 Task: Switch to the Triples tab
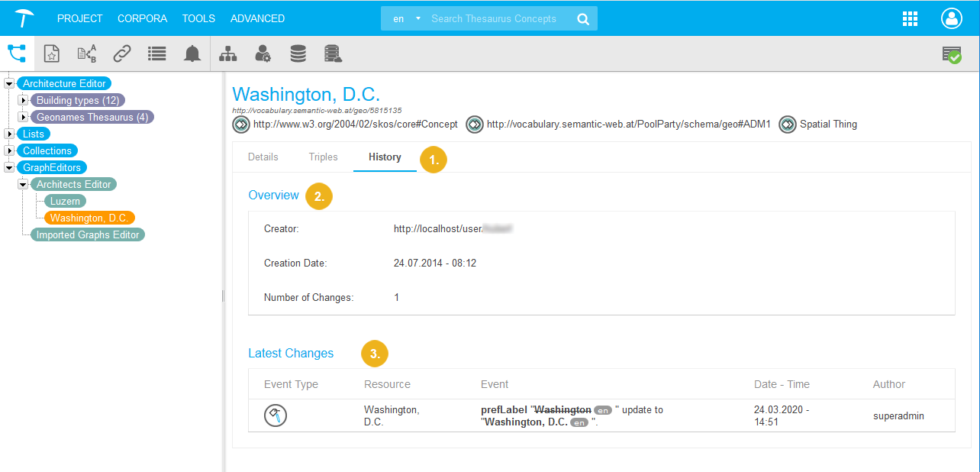click(323, 157)
